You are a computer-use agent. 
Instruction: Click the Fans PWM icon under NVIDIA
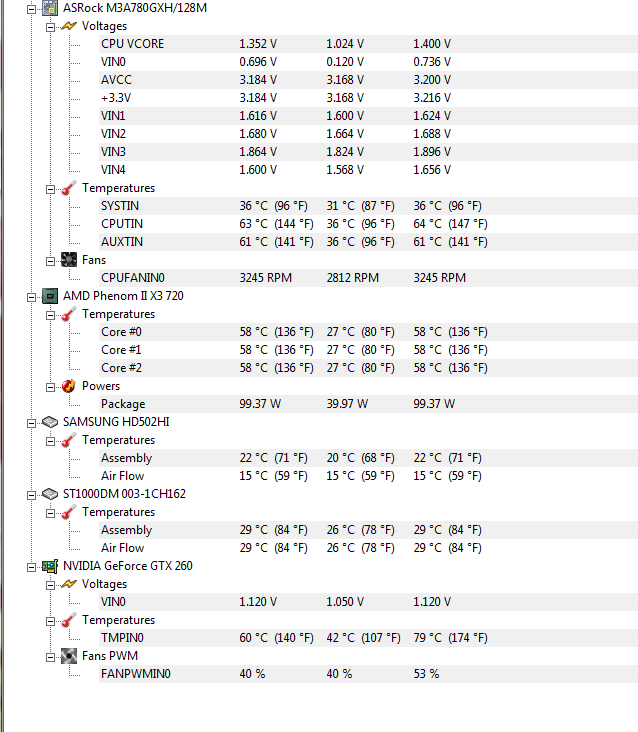tap(69, 656)
